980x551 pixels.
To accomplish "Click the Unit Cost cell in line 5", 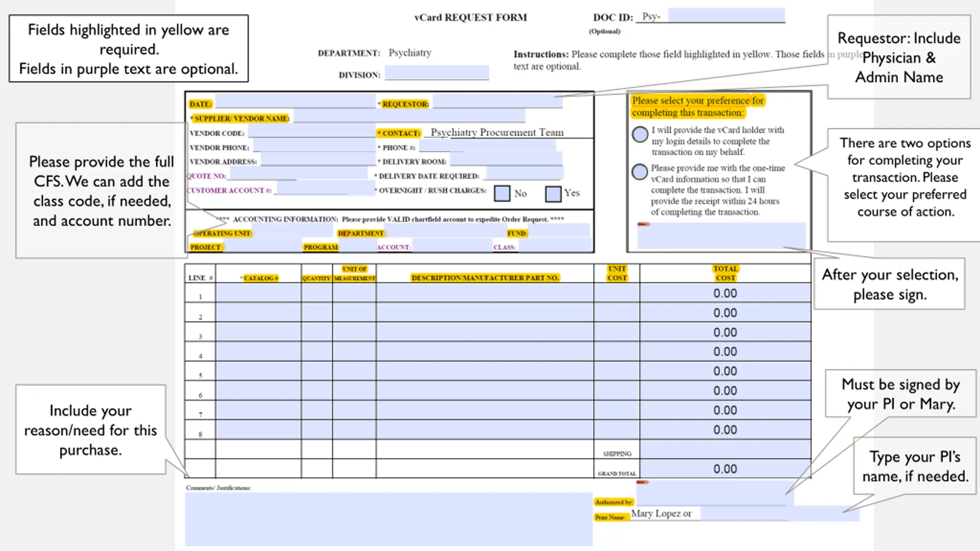I will (x=617, y=371).
